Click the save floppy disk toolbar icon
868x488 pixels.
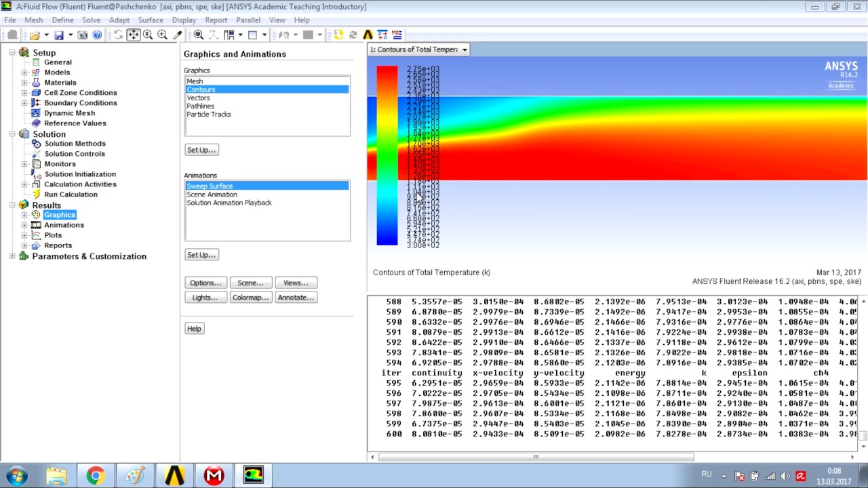pos(59,35)
